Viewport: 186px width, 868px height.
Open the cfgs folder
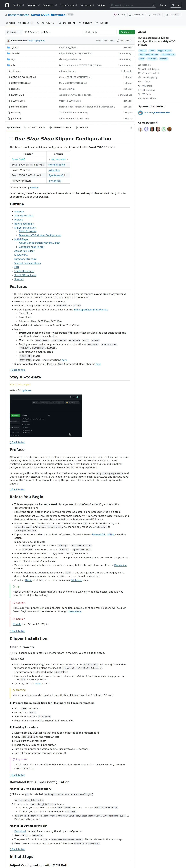[x=13, y=59]
